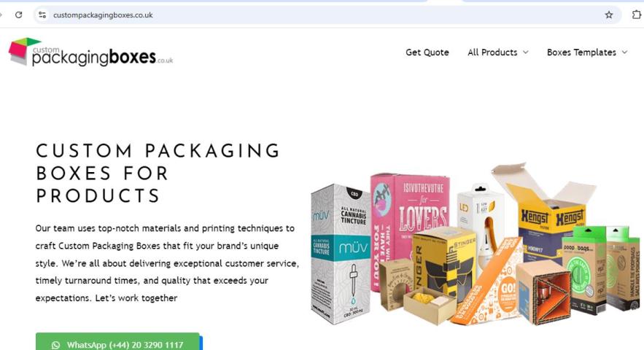Click the WhatsApp icon on green button
This screenshot has width=644, height=350.
point(55,345)
